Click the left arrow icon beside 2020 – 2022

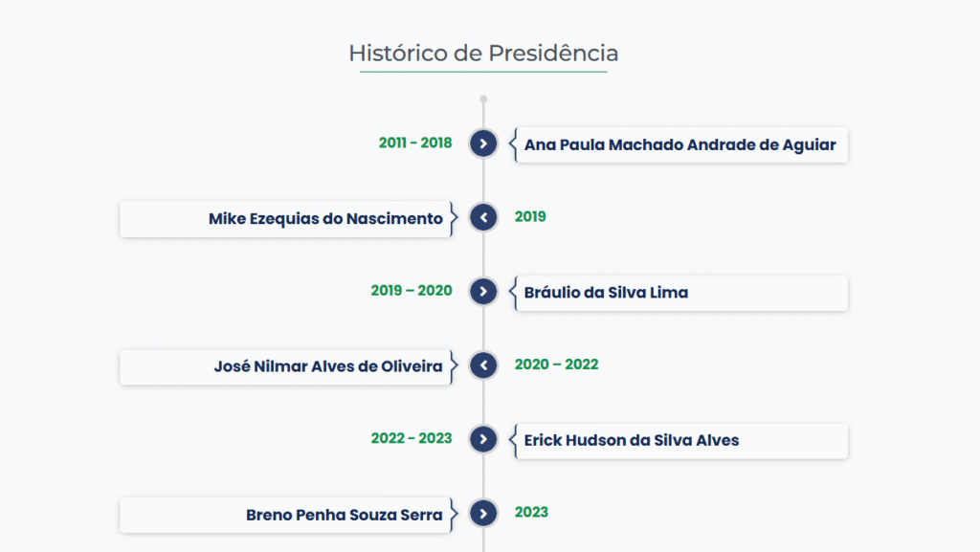[x=483, y=365]
